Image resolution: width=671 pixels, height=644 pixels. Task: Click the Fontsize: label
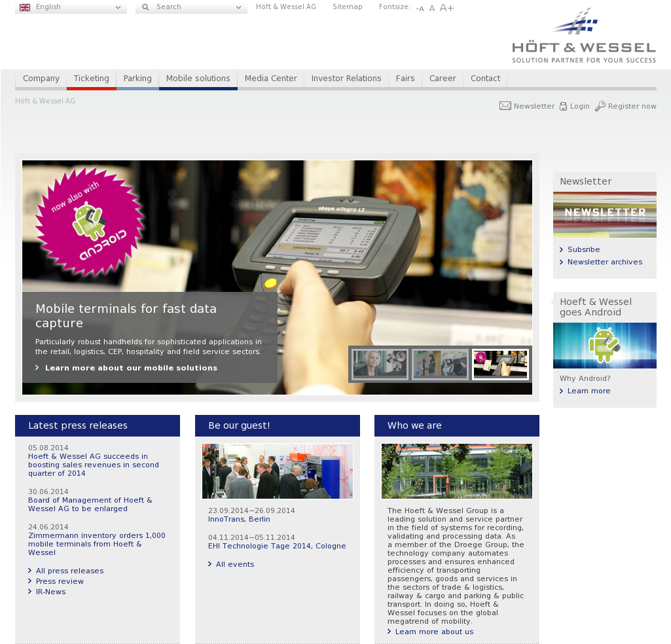tap(395, 7)
